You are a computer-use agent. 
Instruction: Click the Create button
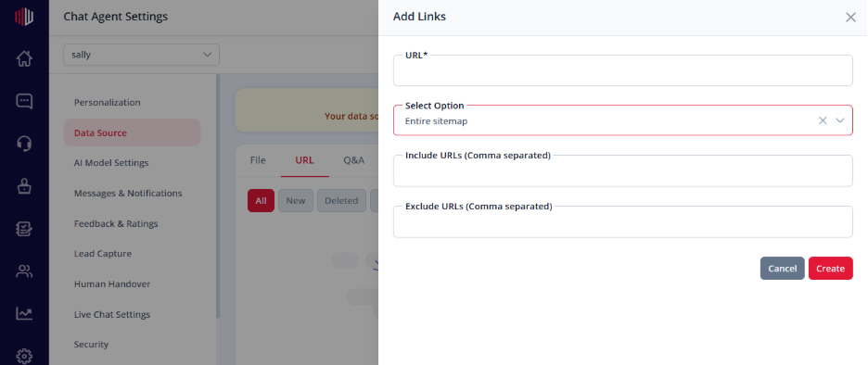[x=830, y=269]
